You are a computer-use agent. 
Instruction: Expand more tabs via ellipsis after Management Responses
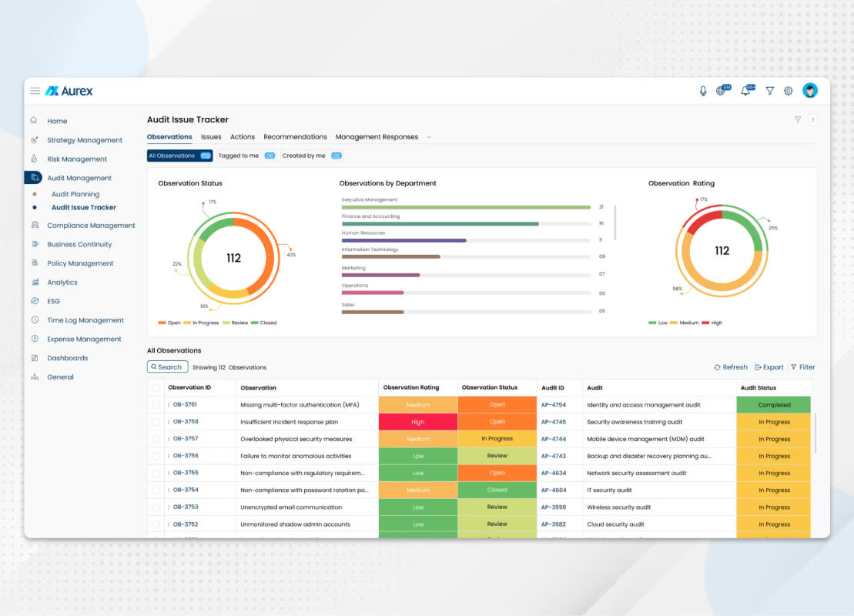point(429,137)
